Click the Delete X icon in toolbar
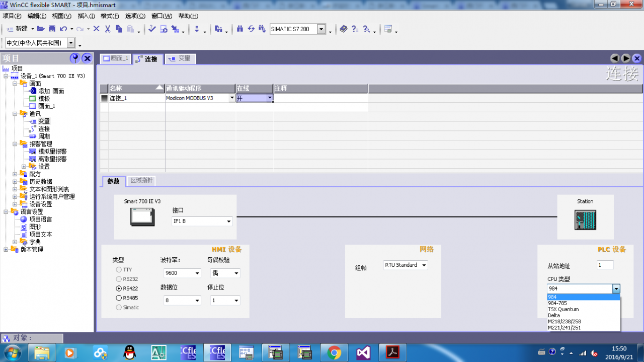The height and width of the screenshot is (362, 644). click(x=96, y=29)
